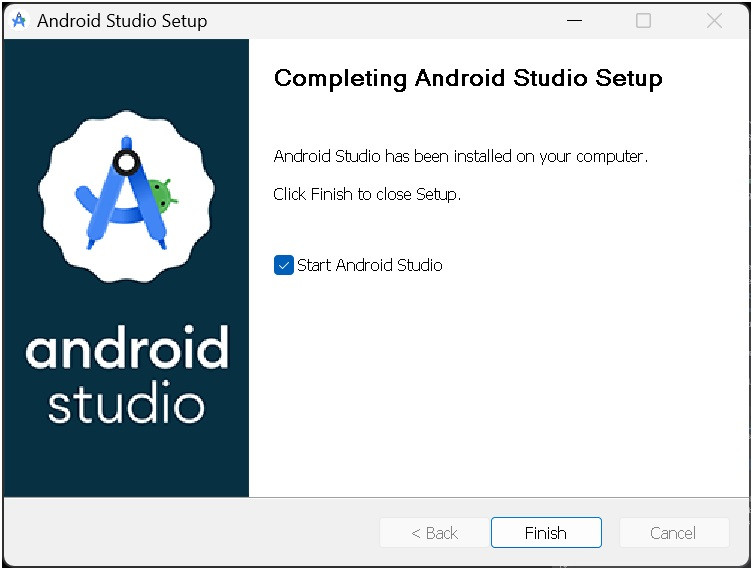Uncheck the Start Android Studio checkbox

(x=283, y=265)
